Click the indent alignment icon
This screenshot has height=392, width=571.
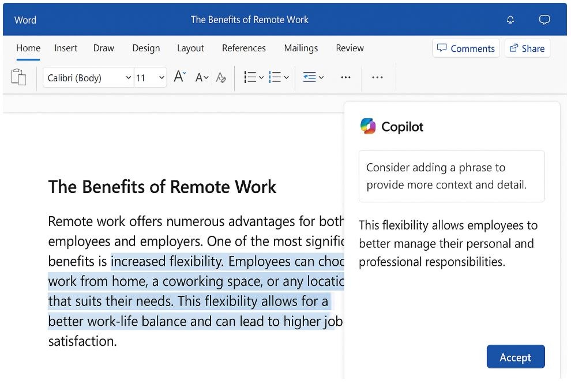coord(310,77)
